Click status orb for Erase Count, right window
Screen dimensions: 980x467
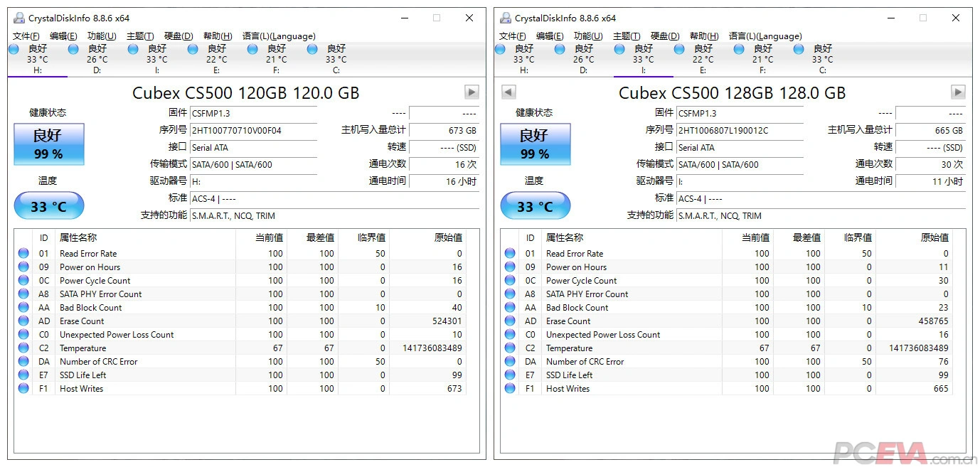(510, 321)
